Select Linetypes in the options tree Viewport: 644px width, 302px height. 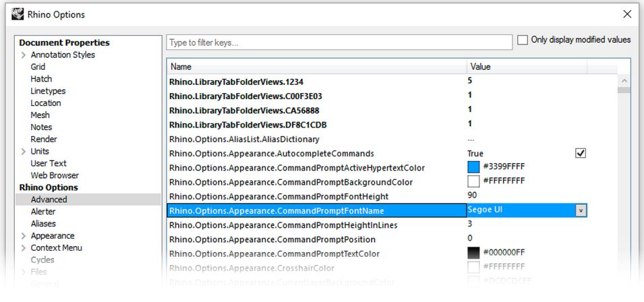(x=48, y=91)
